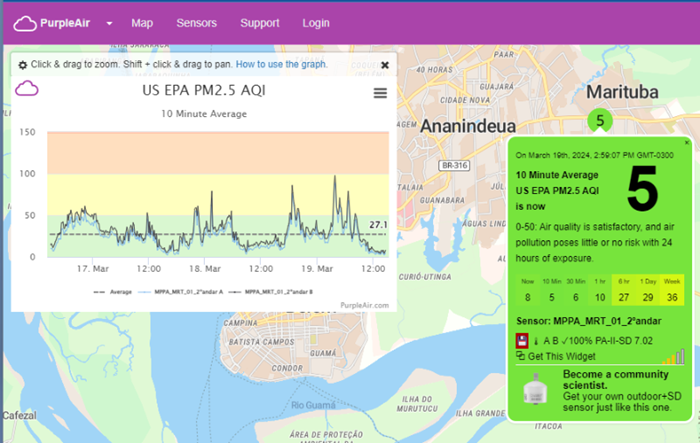Screen dimensions: 700x443
Task: Click the signal strength bars icon
Action: (674, 357)
